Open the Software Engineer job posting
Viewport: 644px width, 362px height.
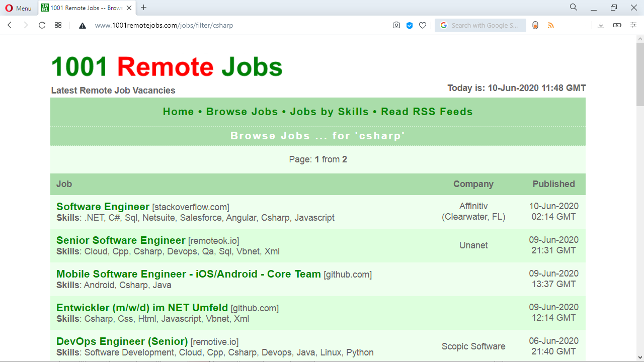(103, 207)
